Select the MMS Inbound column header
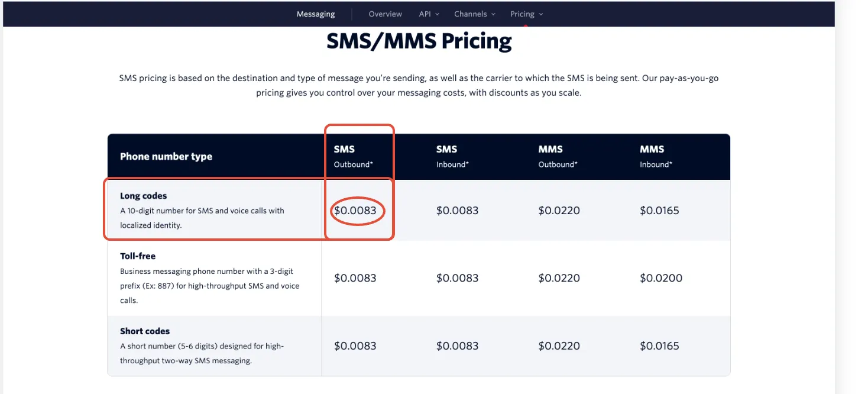The image size is (868, 394). pyautogui.click(x=656, y=156)
